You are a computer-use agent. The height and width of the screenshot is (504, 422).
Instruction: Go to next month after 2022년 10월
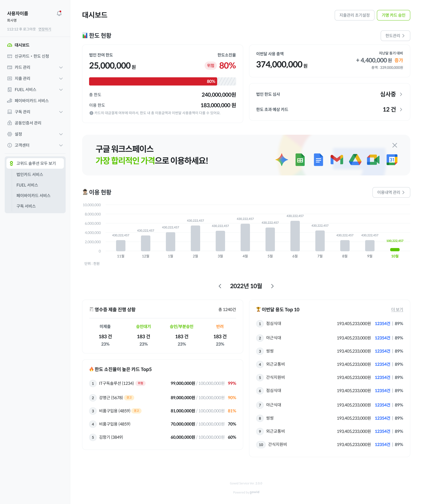272,286
